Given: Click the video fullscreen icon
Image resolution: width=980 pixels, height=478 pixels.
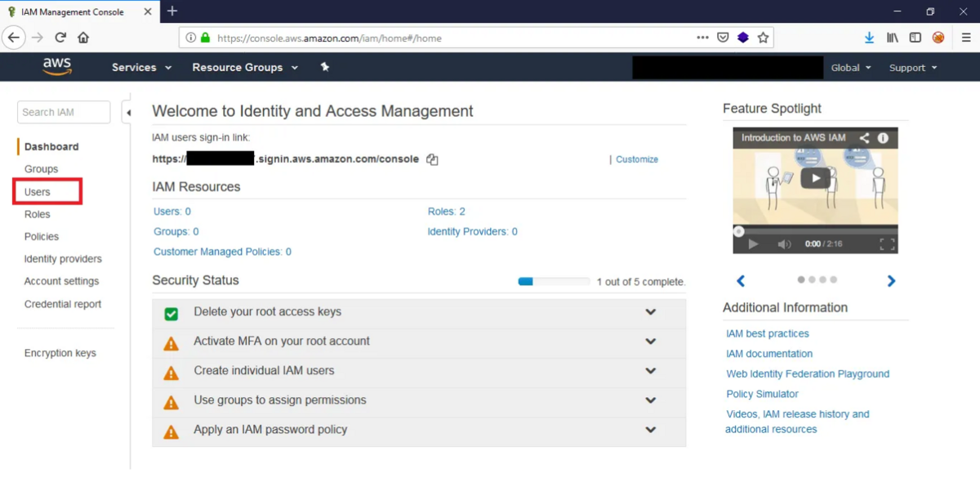Looking at the screenshot, I should coord(887,244).
